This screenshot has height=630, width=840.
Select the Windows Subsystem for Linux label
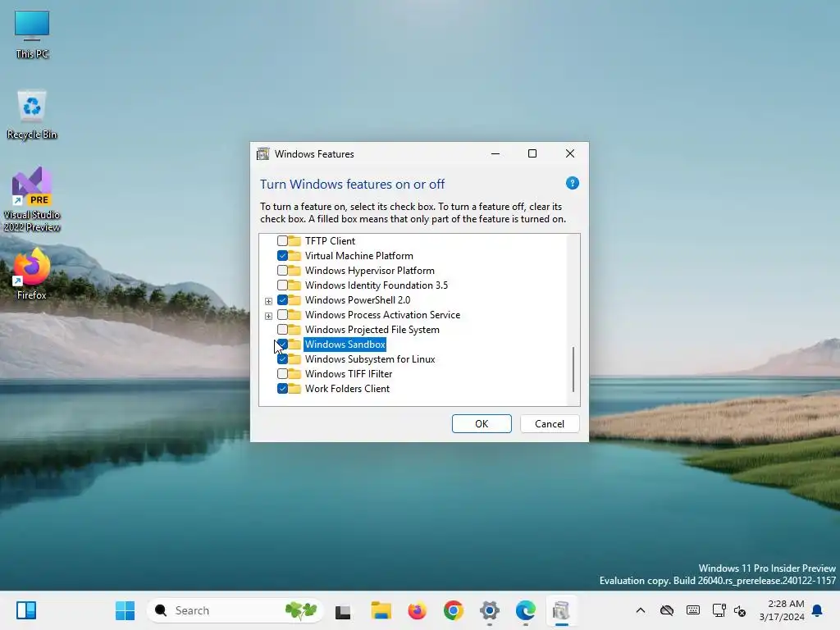click(x=370, y=359)
